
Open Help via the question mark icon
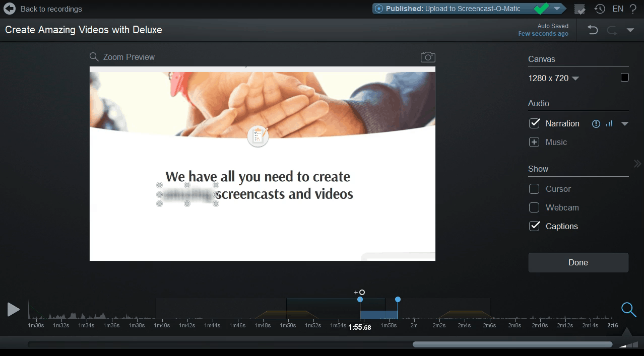pos(633,9)
